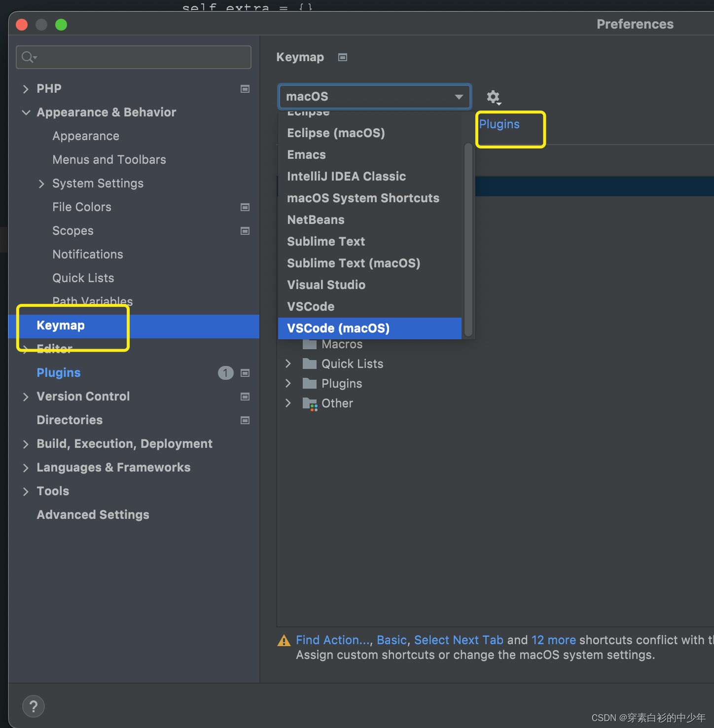Click the jump icon beside the Keymap heading

pos(342,57)
